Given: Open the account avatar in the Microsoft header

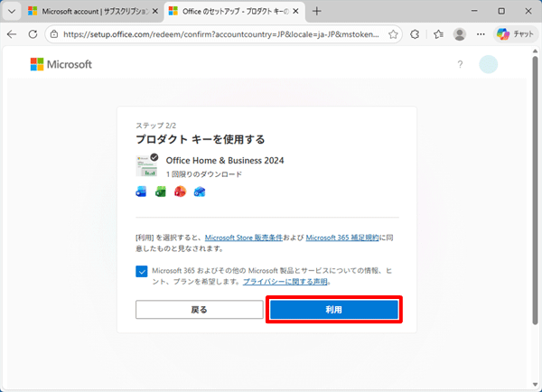Looking at the screenshot, I should tap(489, 65).
